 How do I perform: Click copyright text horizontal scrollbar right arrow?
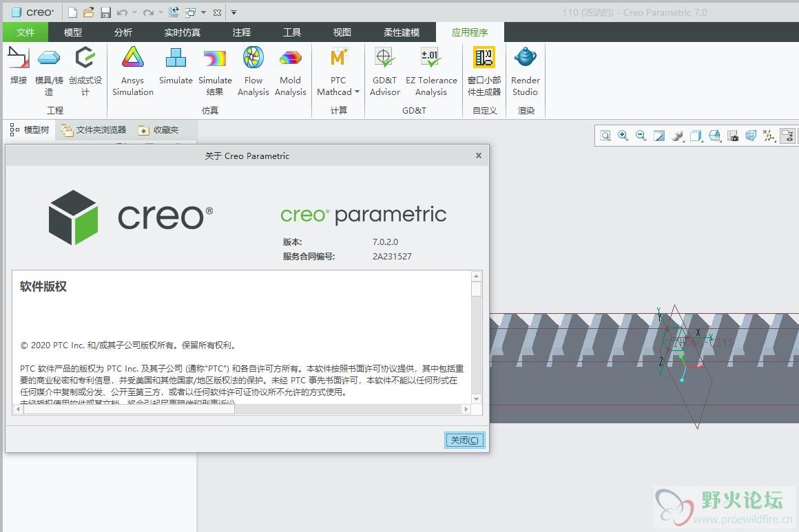pyautogui.click(x=466, y=409)
